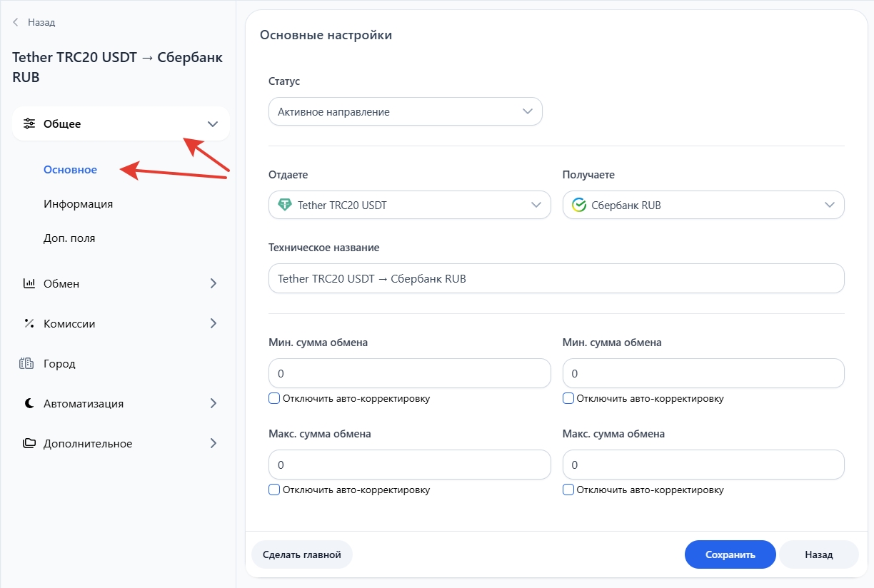The width and height of the screenshot is (874, 588).
Task: Click the Tether logo in Отдаете field
Action: point(285,205)
